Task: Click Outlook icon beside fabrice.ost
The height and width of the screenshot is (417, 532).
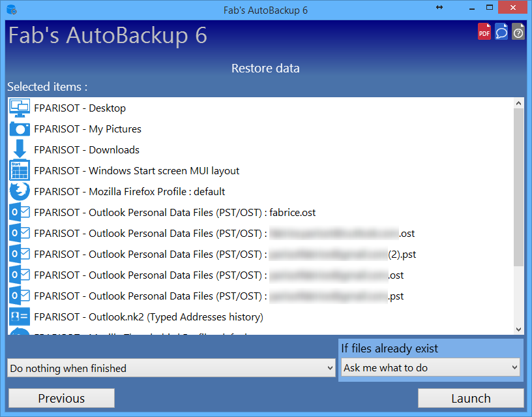Action: coord(20,213)
